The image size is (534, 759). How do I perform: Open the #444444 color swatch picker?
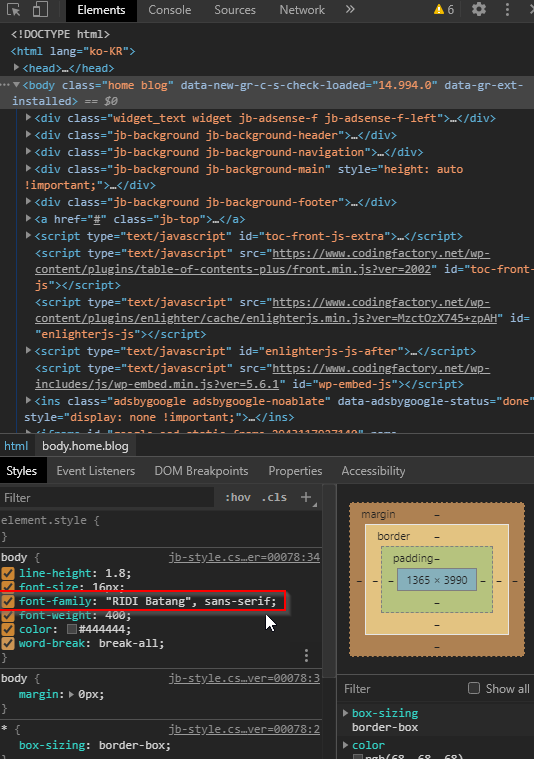pos(72,629)
